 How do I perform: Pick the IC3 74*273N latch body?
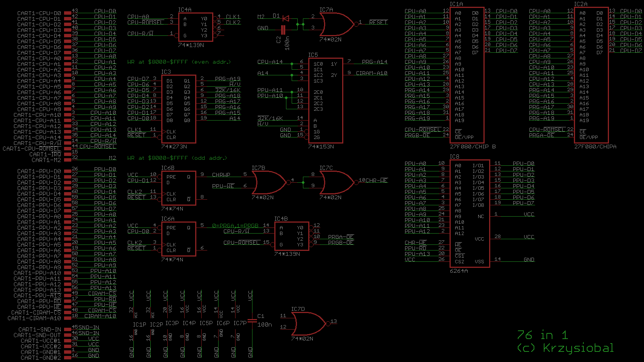click(179, 109)
